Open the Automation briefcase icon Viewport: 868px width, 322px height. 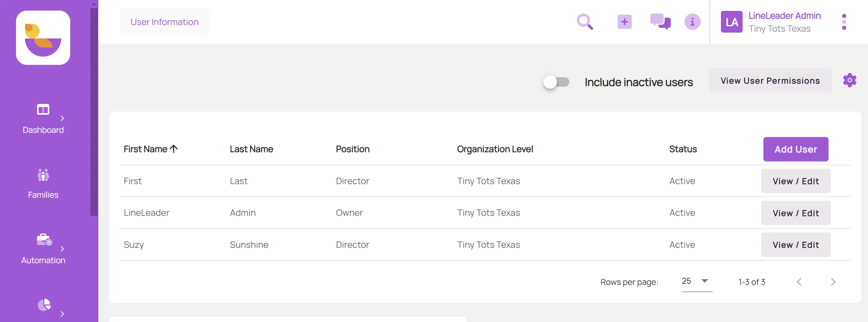(x=44, y=240)
